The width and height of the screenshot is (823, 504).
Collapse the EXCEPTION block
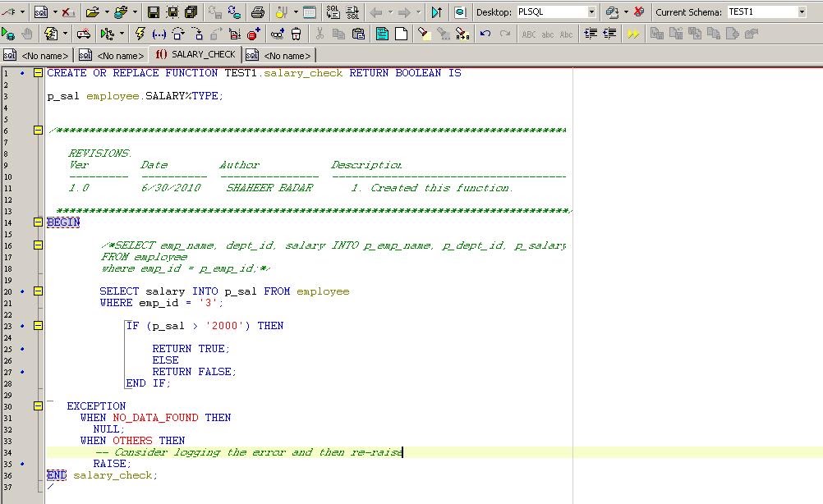(38, 406)
